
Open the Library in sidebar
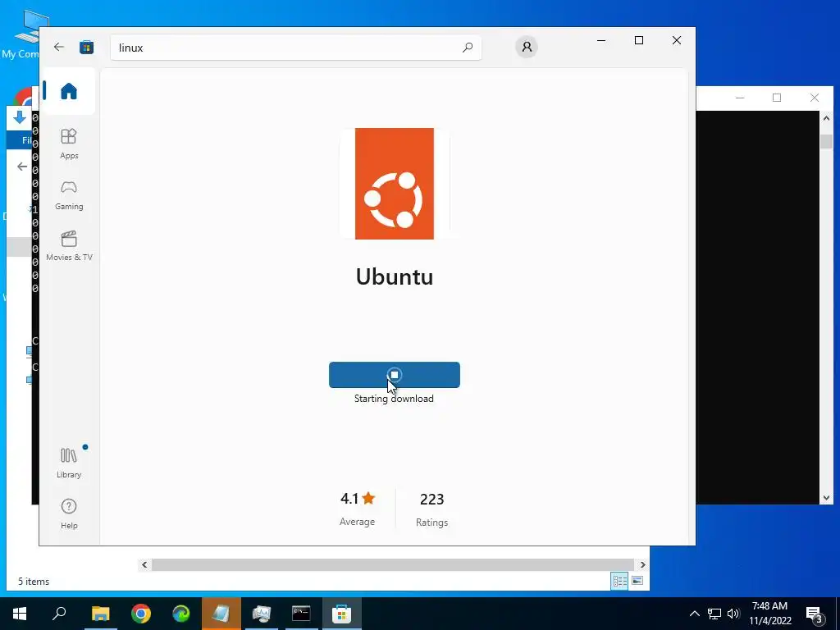69,463
